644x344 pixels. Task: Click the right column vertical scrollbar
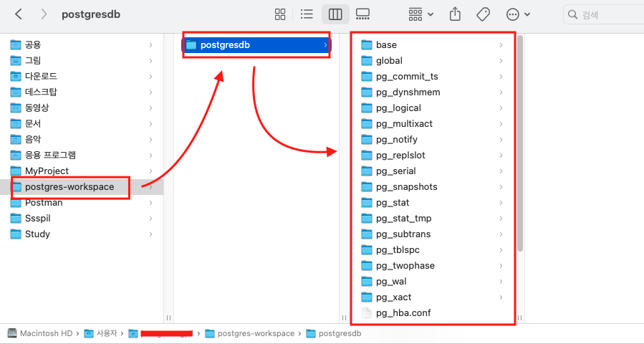[520, 144]
